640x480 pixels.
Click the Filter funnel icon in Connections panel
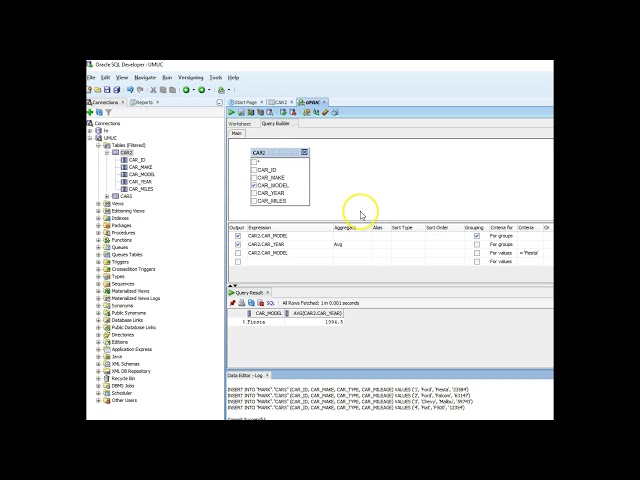tap(109, 112)
